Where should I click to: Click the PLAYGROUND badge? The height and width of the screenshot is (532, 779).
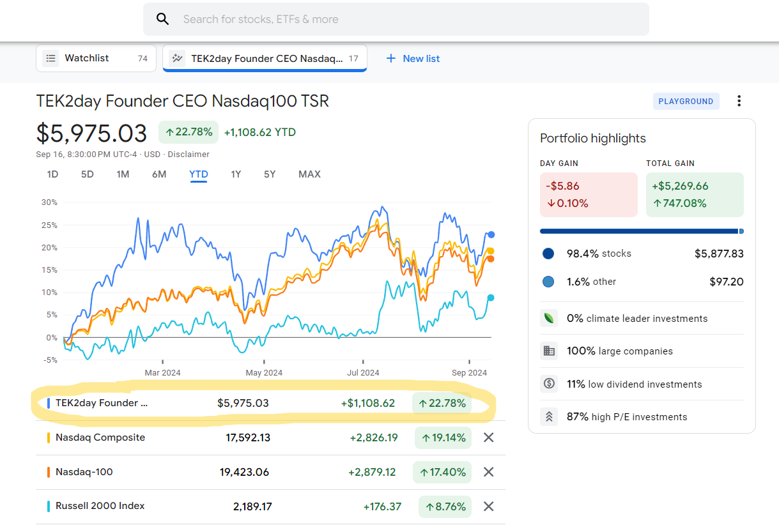tap(686, 101)
